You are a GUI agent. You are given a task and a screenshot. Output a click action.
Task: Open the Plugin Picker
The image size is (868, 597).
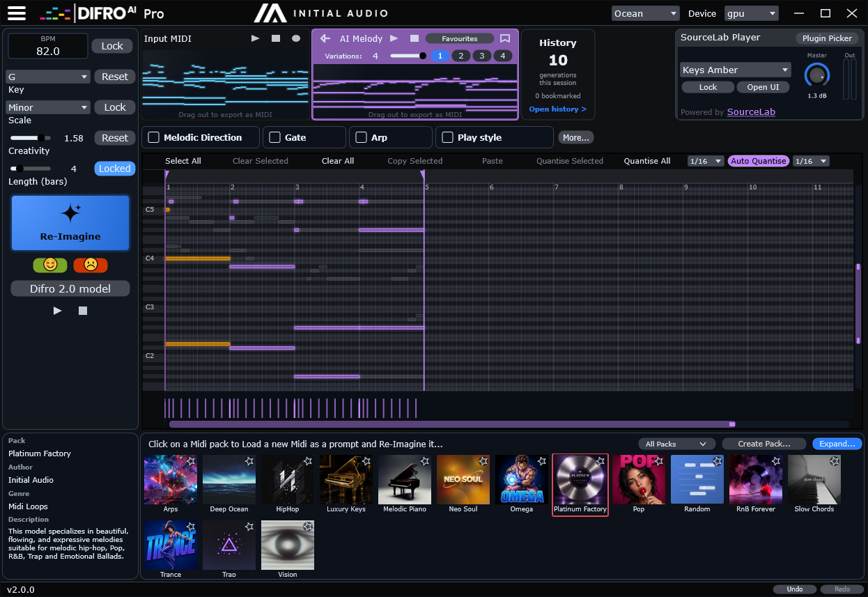(828, 38)
